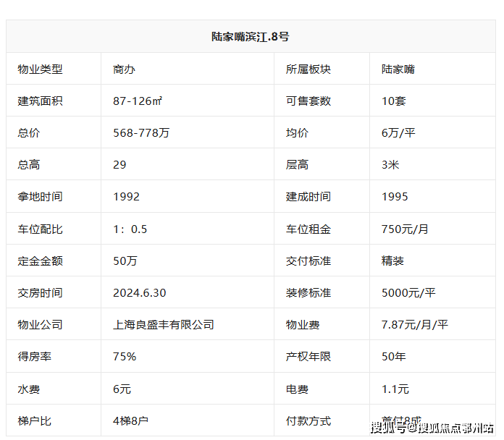The image size is (504, 440).
Task: Select the 物业类型 label cell
Action: 41,69
